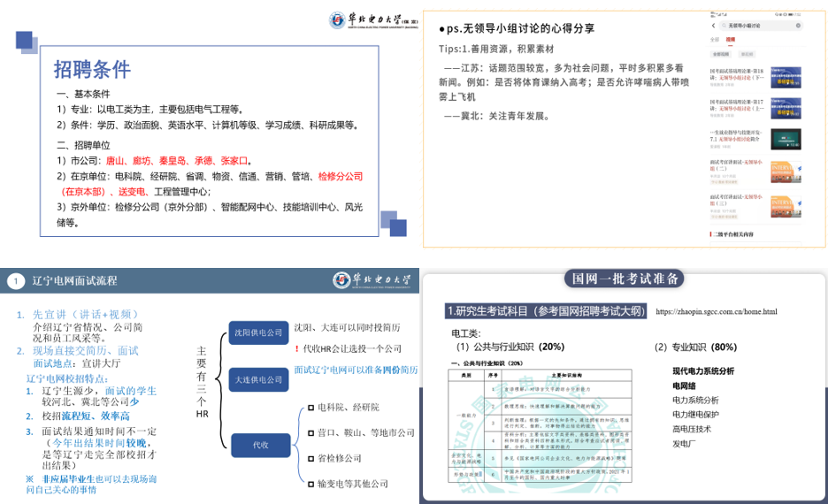Click the 国网一批考试准备 title banner

click(625, 279)
